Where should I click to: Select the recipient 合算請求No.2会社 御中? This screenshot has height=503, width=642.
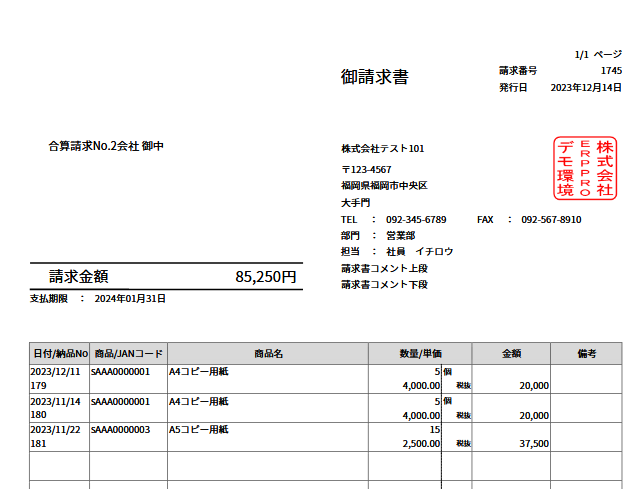tap(106, 146)
